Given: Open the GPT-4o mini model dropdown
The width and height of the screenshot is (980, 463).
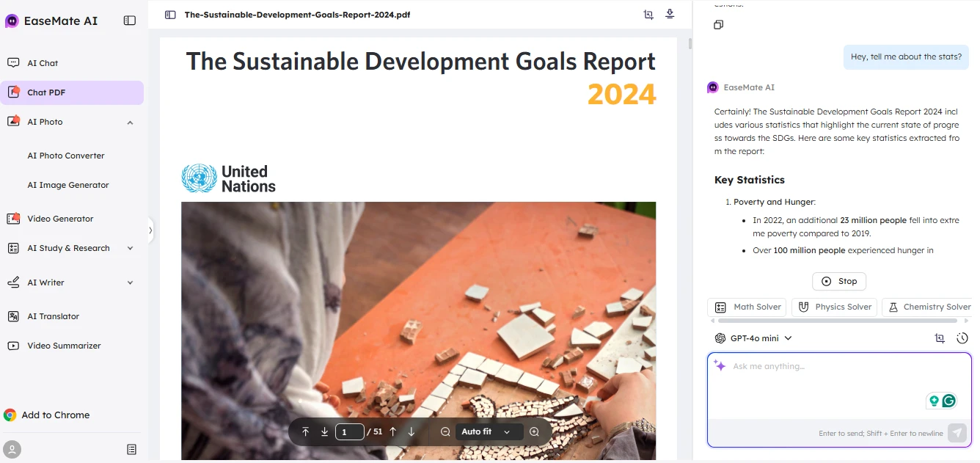Looking at the screenshot, I should tap(753, 338).
